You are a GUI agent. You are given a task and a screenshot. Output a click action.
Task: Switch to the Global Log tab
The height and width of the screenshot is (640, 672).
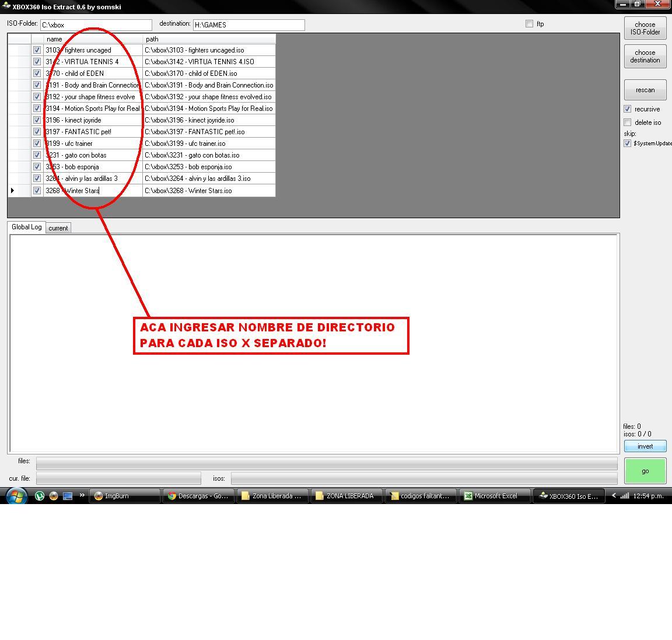[x=27, y=227]
